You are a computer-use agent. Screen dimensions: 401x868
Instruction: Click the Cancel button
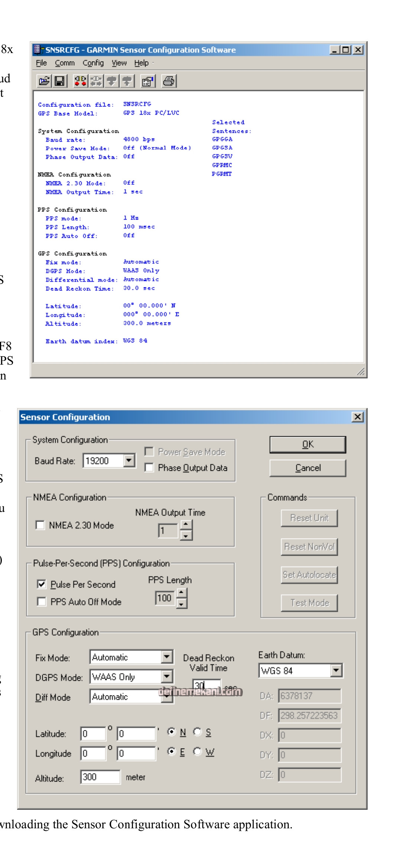tap(307, 468)
